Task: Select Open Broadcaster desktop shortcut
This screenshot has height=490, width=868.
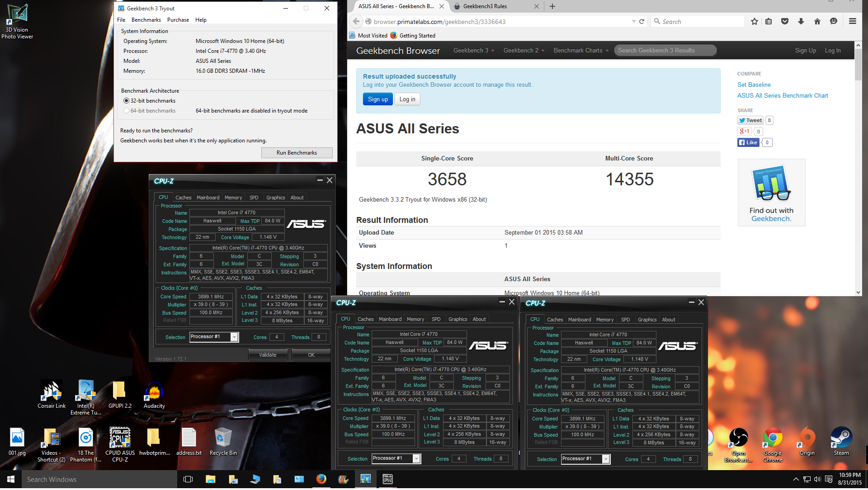Action: click(738, 445)
